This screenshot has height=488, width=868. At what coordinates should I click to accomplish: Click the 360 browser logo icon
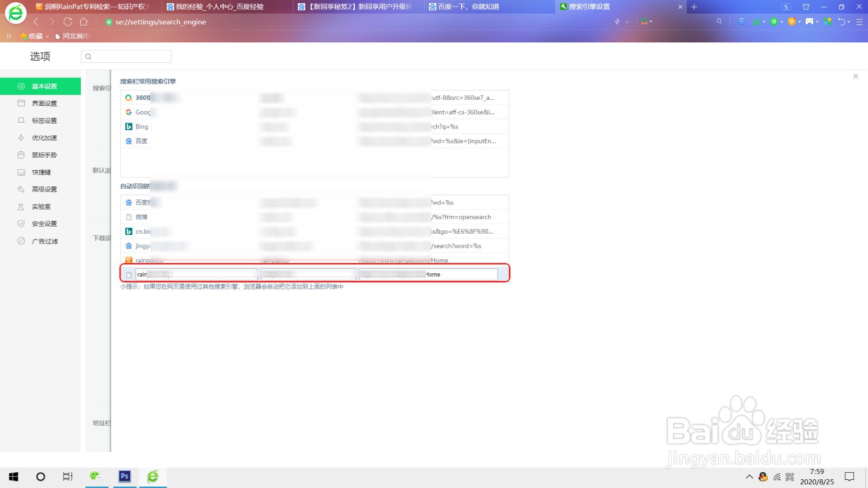16,13
